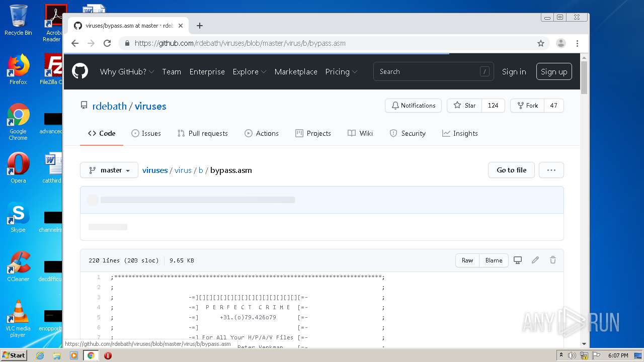Edit file with pencil icon
Image resolution: width=644 pixels, height=362 pixels.
coord(535,260)
